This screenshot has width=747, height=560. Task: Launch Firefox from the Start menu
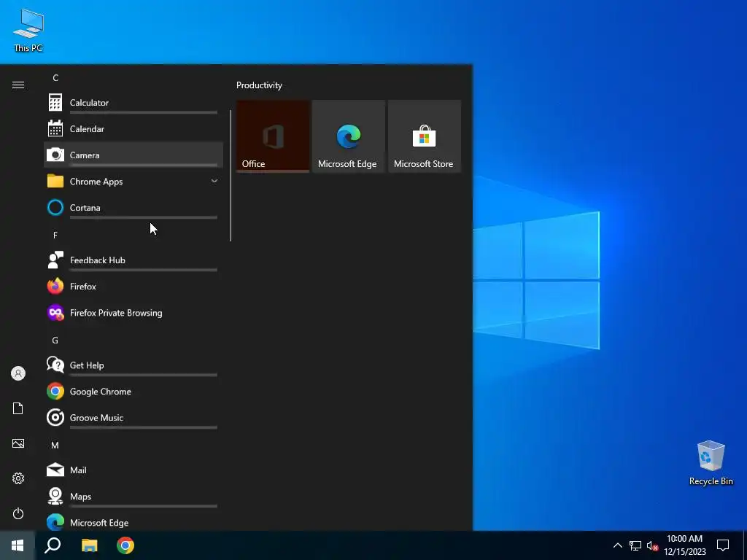133,286
